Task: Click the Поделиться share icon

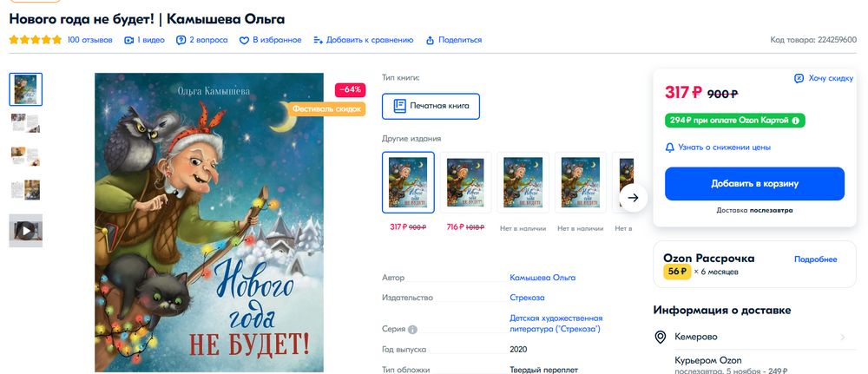Action: (431, 41)
